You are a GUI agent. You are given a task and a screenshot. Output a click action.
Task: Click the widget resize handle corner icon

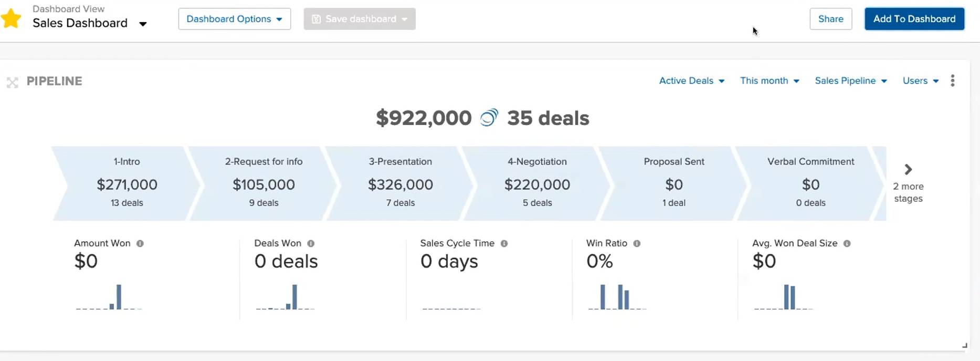(965, 345)
